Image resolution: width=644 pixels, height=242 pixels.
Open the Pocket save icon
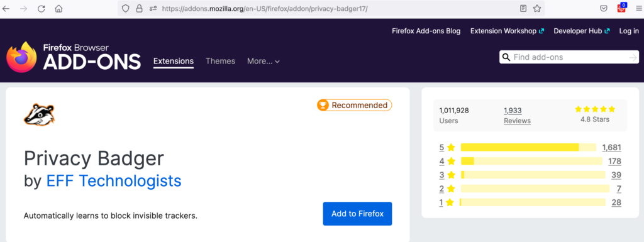coord(603,9)
